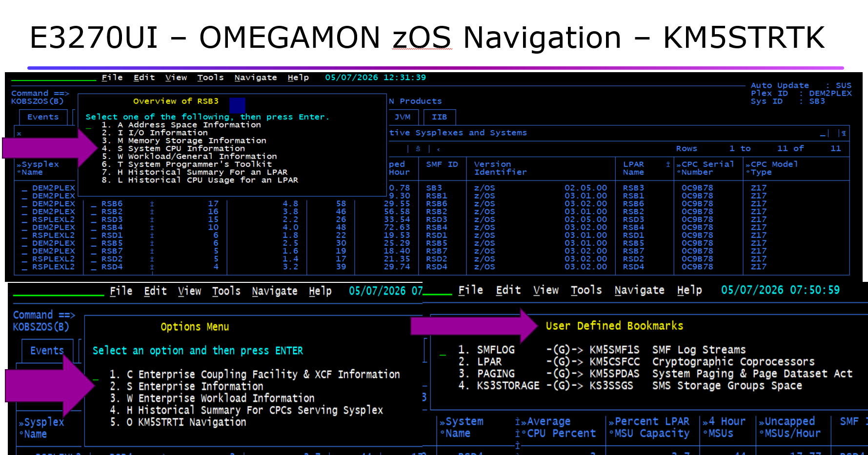
Task: Open the Edit menu in the bottom-right screen
Action: pyautogui.click(x=508, y=290)
